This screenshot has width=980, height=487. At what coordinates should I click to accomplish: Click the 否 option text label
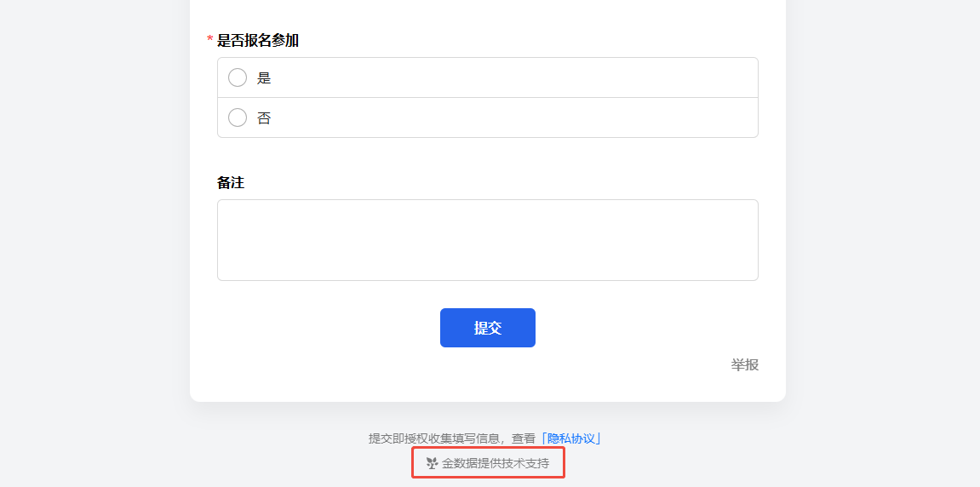click(264, 118)
